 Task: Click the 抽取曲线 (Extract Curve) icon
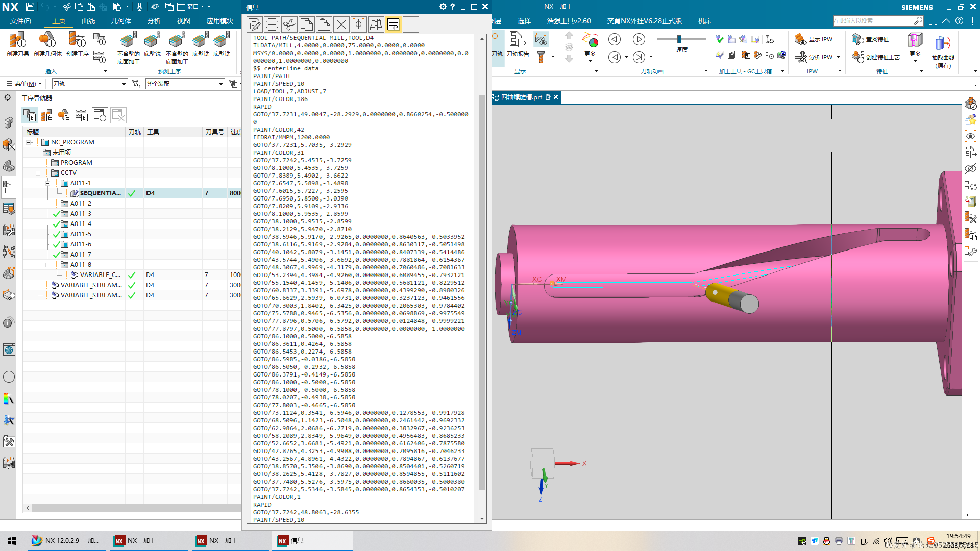[943, 51]
